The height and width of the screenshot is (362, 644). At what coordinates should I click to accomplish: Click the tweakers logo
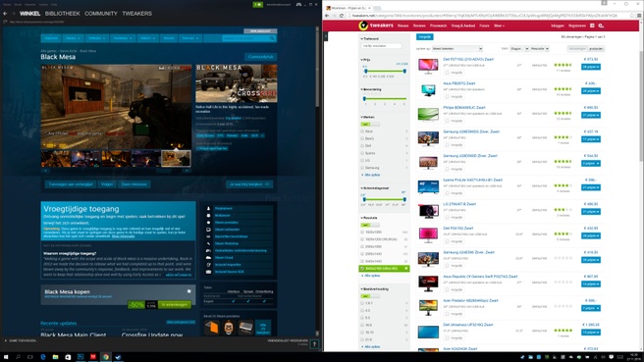pos(376,26)
